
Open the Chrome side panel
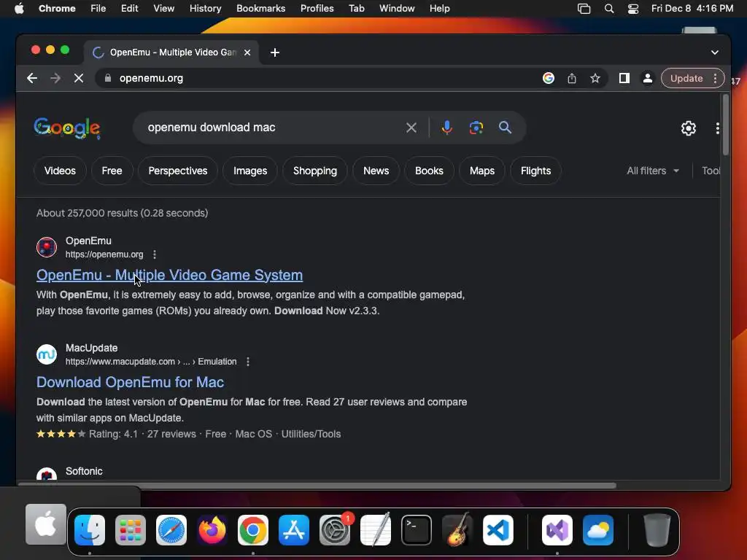(x=624, y=78)
